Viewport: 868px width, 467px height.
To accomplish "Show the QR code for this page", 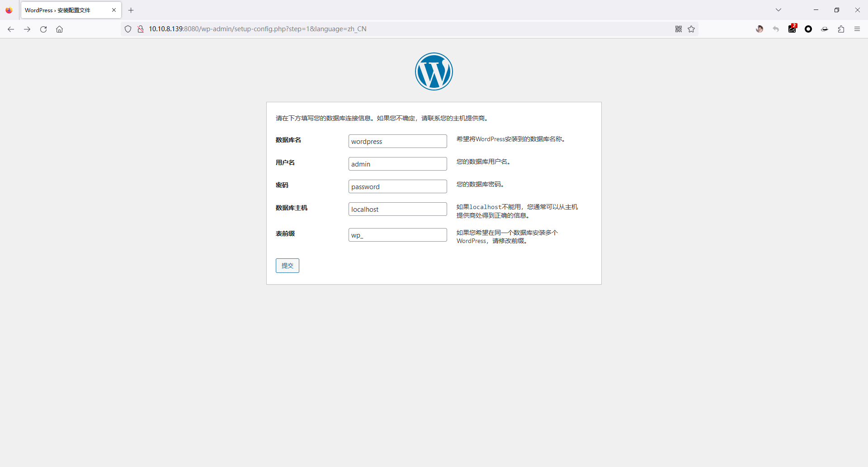I will (679, 29).
